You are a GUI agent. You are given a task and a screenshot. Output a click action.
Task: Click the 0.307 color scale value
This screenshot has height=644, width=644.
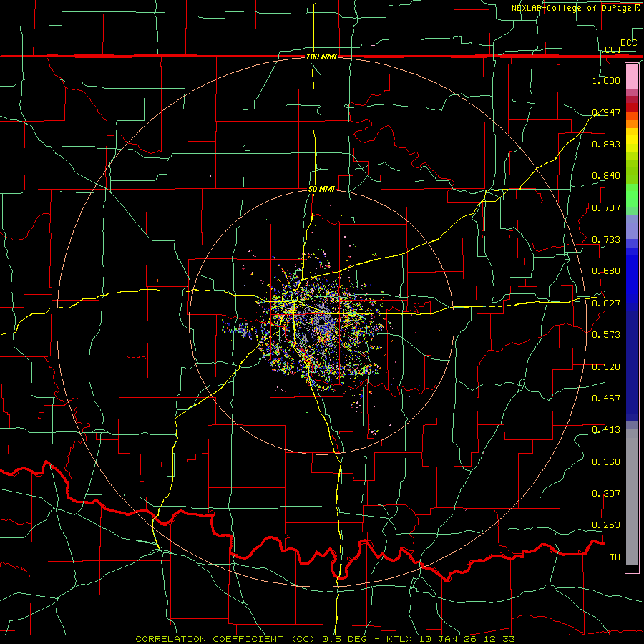606,494
